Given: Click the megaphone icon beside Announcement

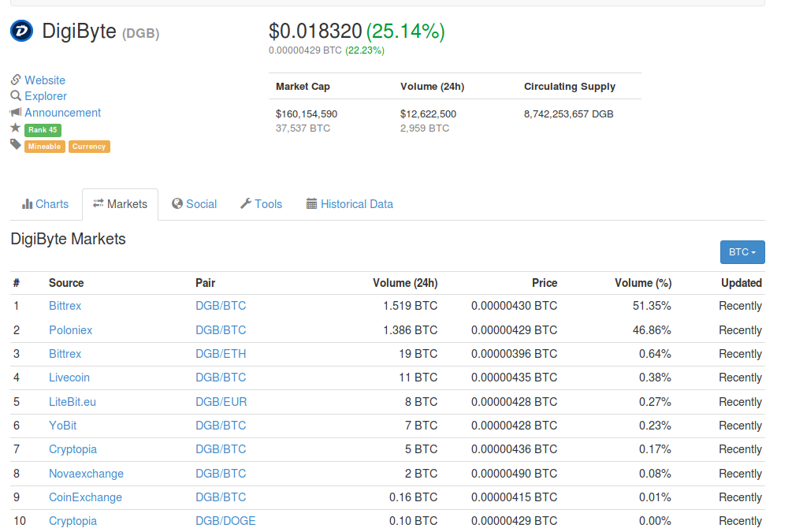Looking at the screenshot, I should [x=16, y=112].
